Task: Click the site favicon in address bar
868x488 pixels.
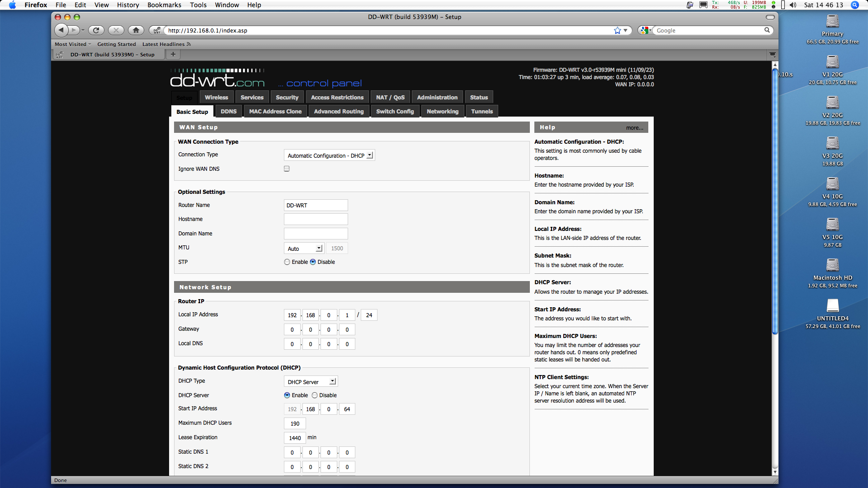Action: pos(157,30)
